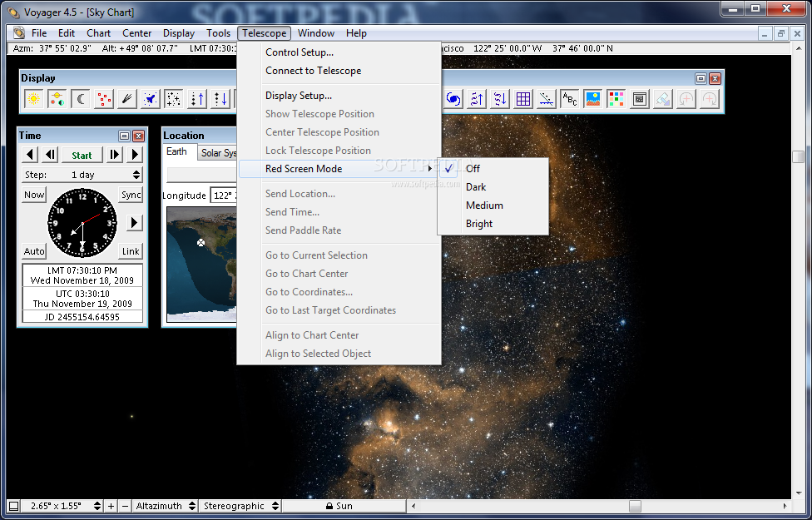Switch to Solar System tab in Location
Viewport: 812px width, 520px height.
217,153
